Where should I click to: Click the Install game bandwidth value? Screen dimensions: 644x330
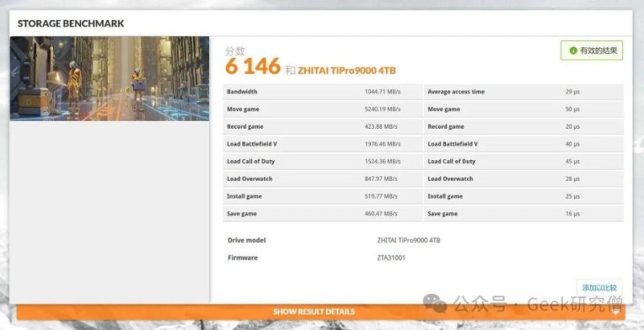(381, 196)
